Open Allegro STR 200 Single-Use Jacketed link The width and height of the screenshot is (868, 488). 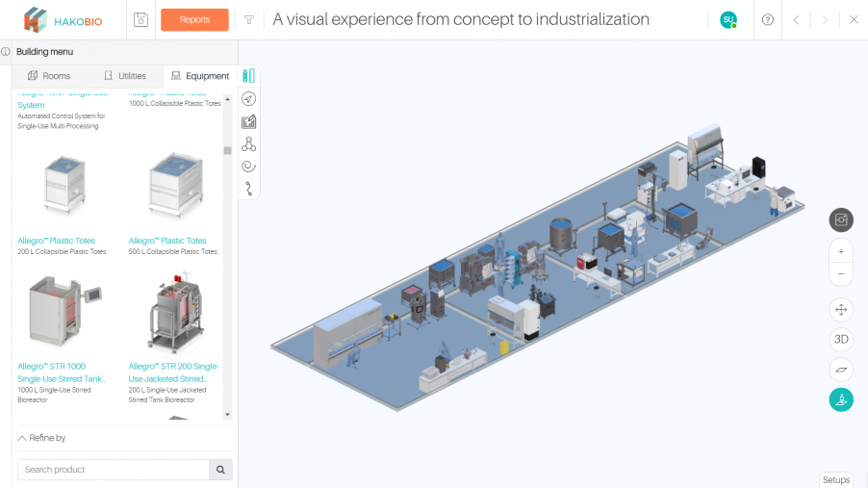click(x=173, y=372)
